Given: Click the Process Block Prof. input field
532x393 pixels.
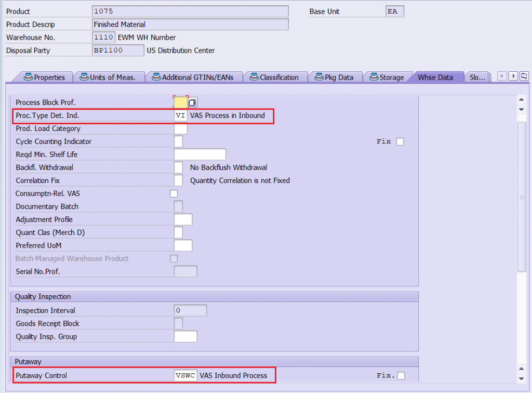Looking at the screenshot, I should 180,102.
